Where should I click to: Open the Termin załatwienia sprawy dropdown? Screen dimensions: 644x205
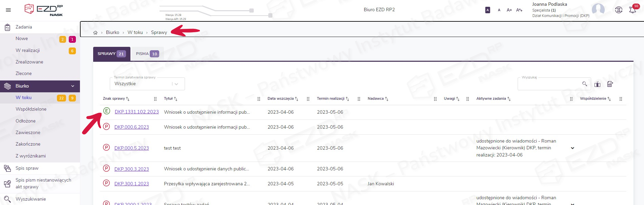tap(147, 84)
